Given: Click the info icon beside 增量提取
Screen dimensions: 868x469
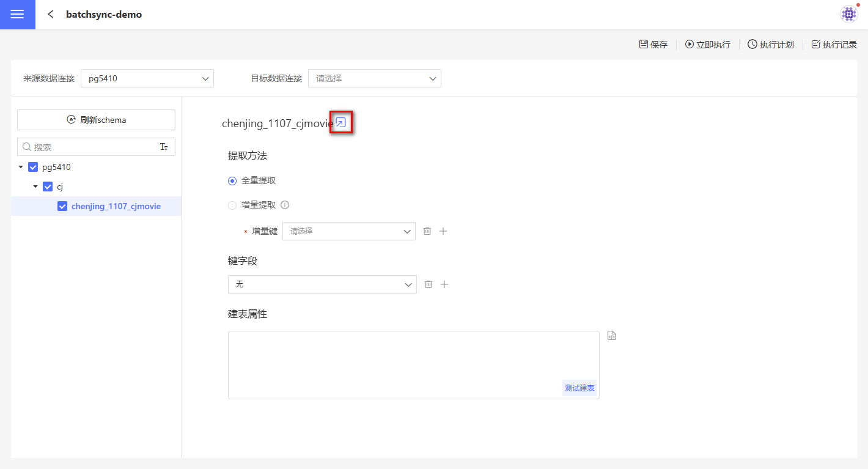Looking at the screenshot, I should point(284,205).
